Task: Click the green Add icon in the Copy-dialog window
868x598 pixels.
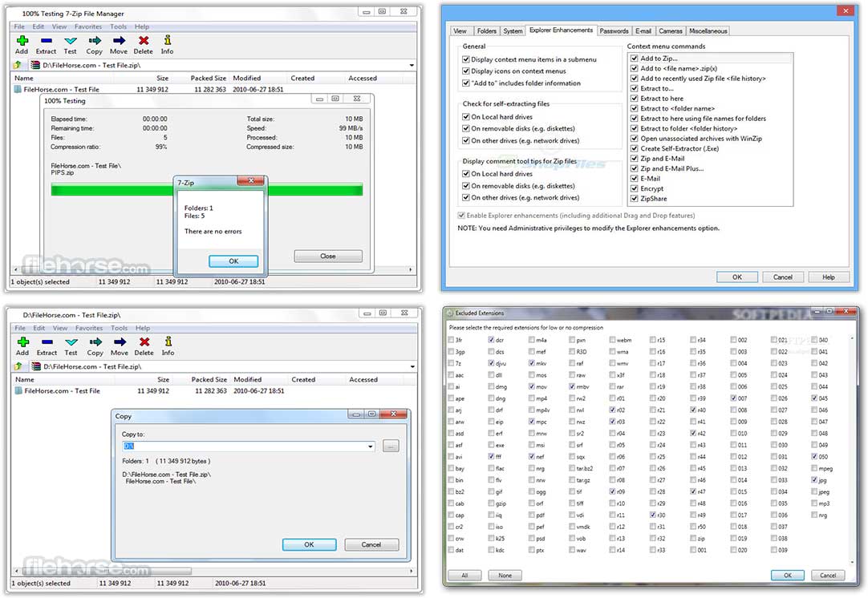Action: (22, 341)
